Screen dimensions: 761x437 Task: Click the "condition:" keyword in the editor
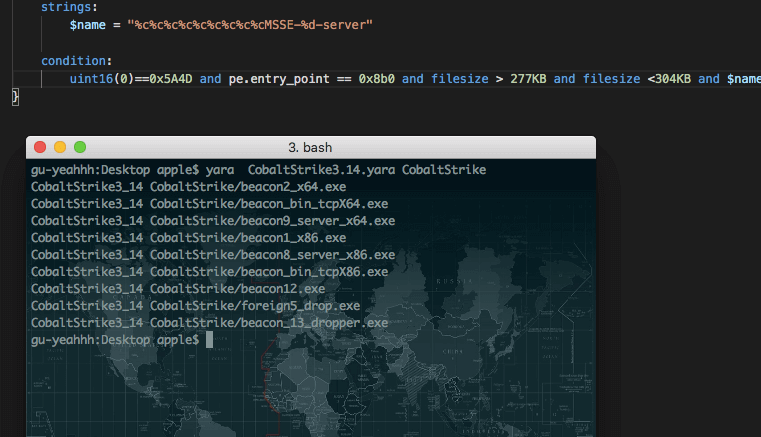76,61
